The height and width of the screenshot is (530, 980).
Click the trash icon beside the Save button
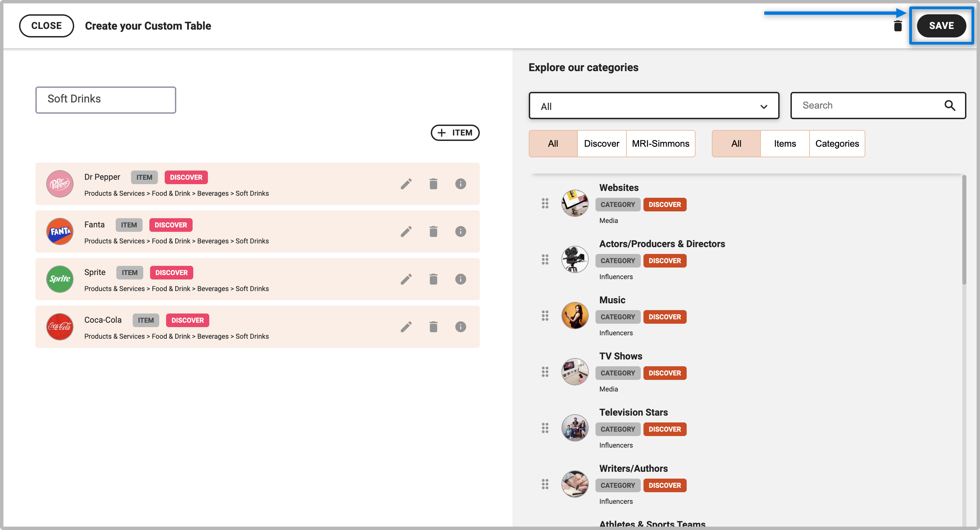point(898,26)
